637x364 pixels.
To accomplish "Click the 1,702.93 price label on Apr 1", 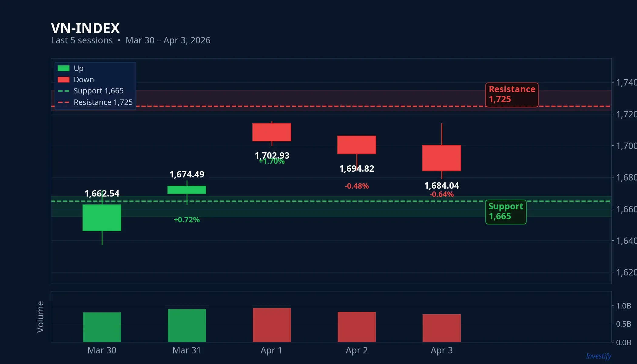I will [272, 155].
